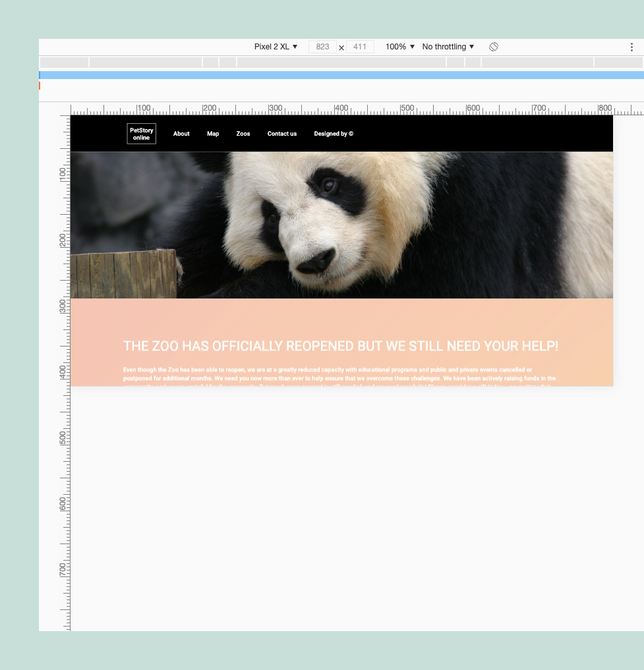Open the Zoos page link
Screen dimensions: 644x670
243,134
